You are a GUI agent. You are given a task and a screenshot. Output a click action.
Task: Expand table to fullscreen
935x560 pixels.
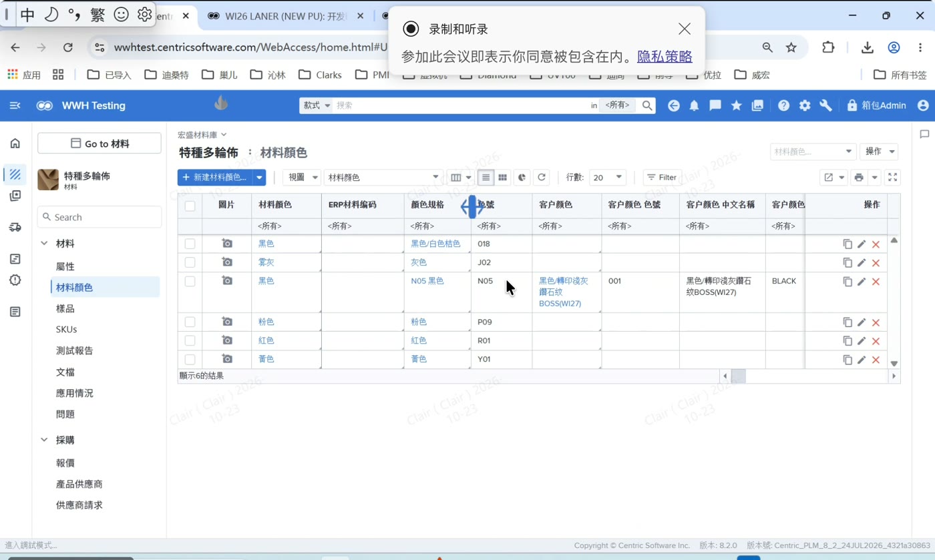pyautogui.click(x=893, y=178)
